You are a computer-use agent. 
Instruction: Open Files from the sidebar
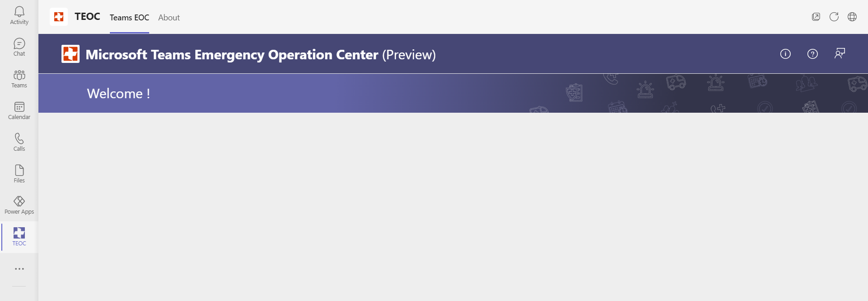pyautogui.click(x=19, y=173)
